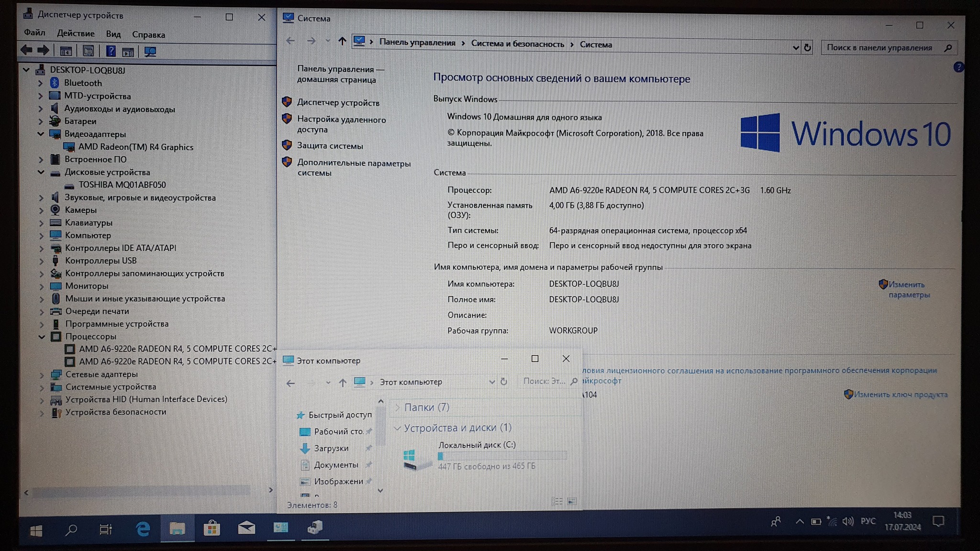Collapse the Видеоадаптеры category
980x551 pixels.
tap(41, 134)
